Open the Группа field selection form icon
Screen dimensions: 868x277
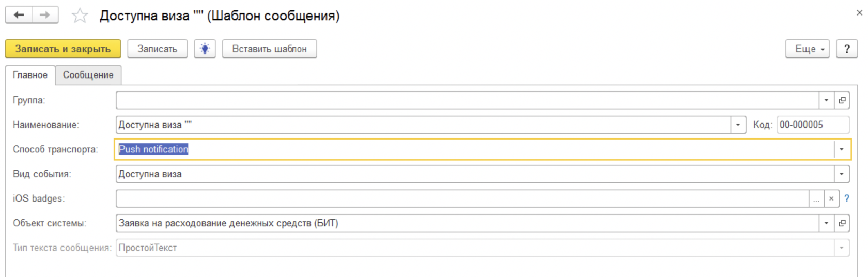click(x=842, y=100)
